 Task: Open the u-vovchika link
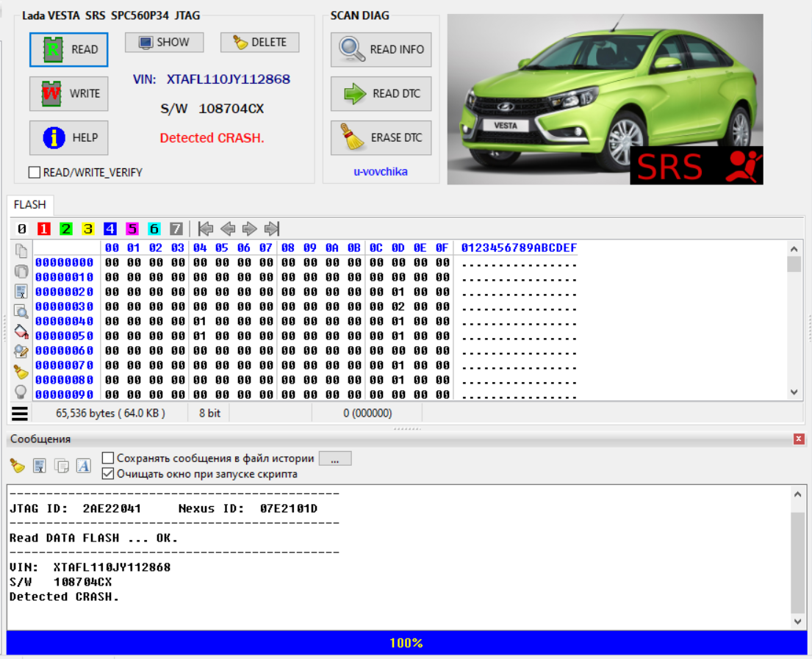[x=381, y=172]
